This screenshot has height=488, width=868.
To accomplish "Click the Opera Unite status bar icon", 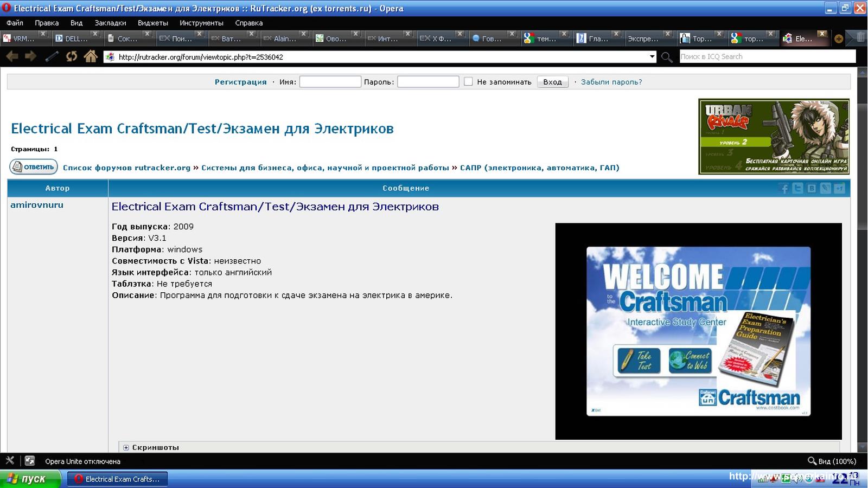I will coord(30,461).
